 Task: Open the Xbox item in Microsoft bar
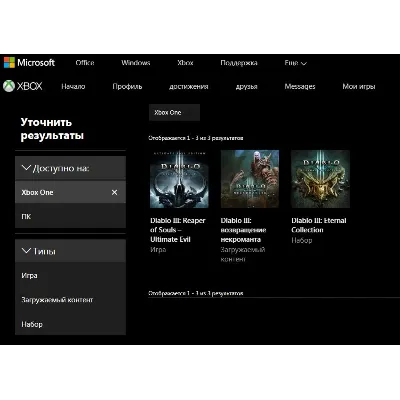coord(185,63)
